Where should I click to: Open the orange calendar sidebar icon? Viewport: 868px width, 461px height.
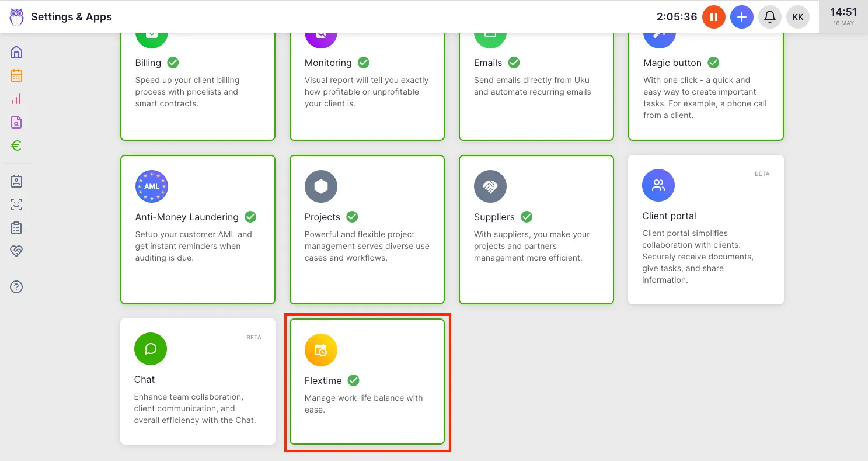point(16,76)
